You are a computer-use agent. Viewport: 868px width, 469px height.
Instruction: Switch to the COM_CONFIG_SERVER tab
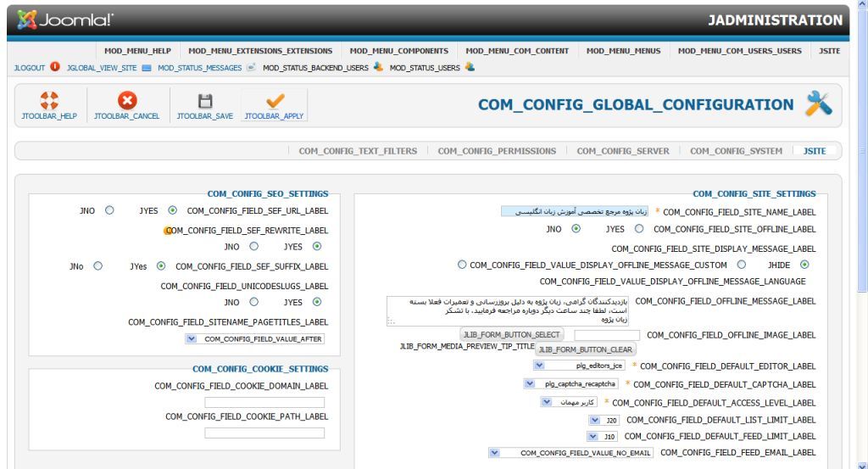pos(623,151)
